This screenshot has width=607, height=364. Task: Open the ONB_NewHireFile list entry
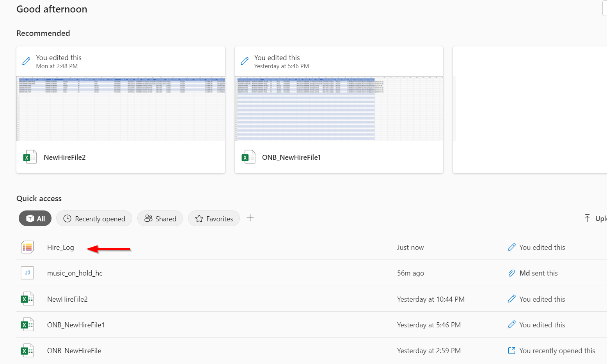74,351
